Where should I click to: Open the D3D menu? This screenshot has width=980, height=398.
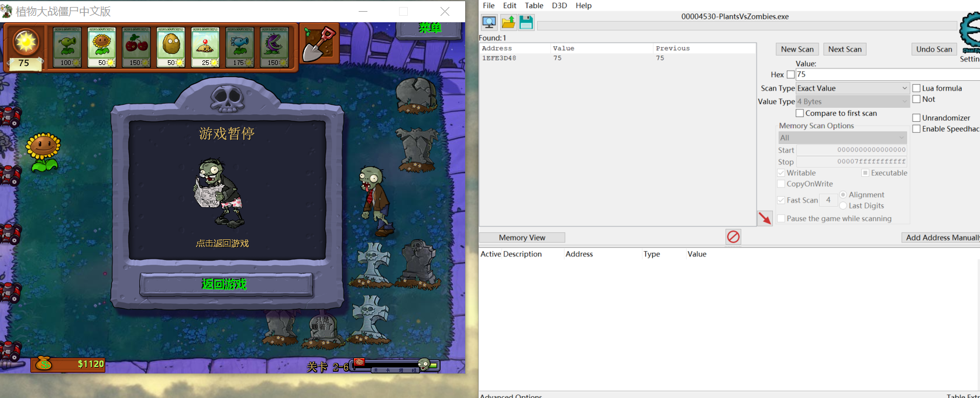559,5
